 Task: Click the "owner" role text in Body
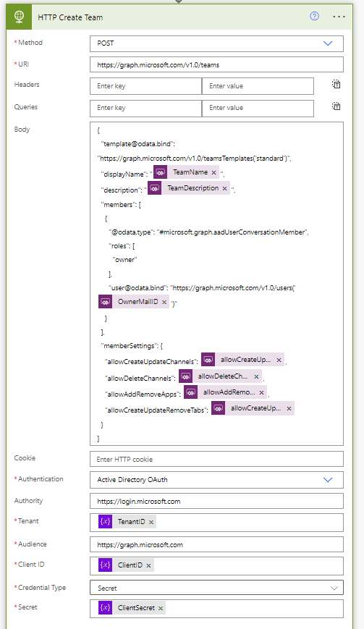click(x=124, y=260)
